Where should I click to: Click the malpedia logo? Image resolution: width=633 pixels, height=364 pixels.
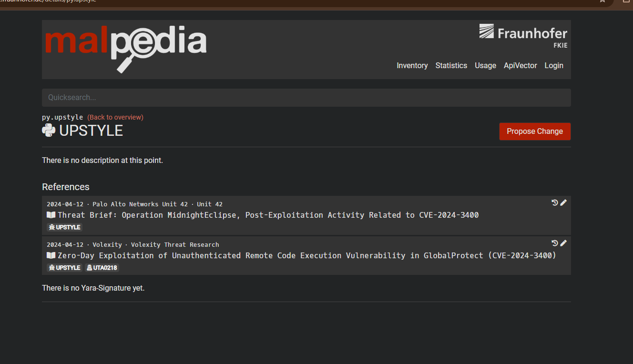(126, 49)
